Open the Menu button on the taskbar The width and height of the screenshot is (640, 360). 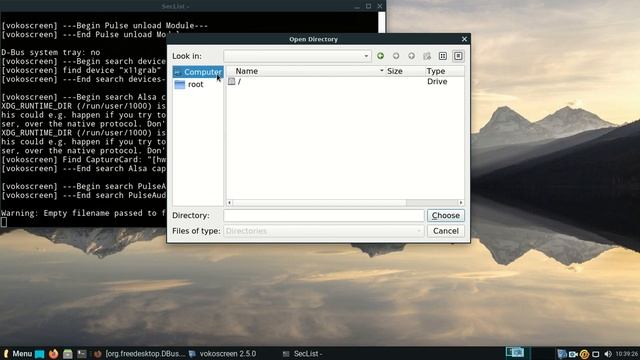[x=17, y=354]
